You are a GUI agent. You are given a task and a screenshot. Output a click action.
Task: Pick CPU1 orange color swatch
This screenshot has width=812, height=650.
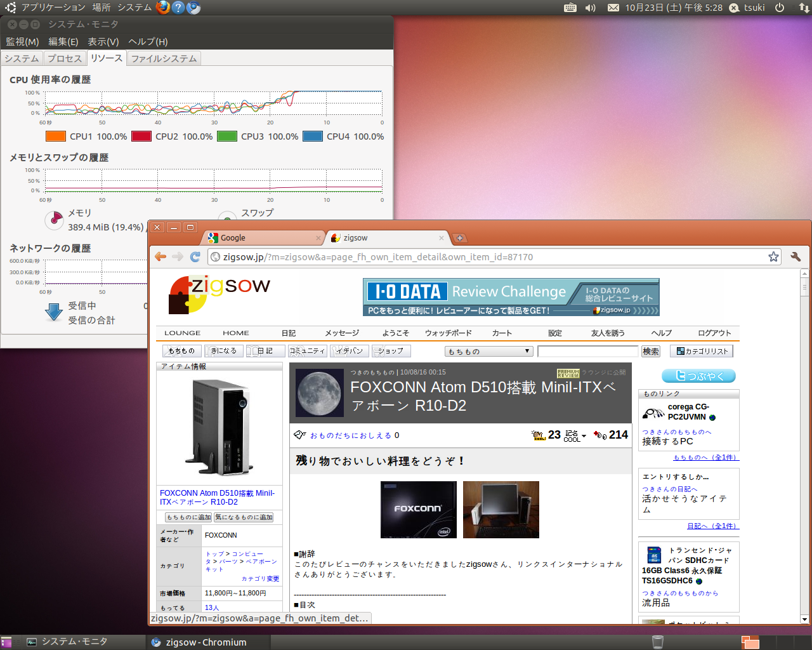pyautogui.click(x=56, y=136)
